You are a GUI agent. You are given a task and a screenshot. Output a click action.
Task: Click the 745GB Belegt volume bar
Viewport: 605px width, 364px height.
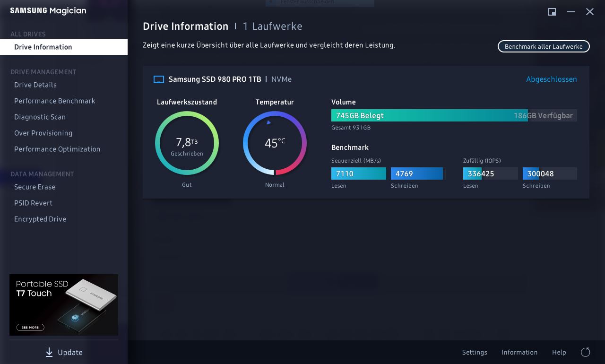click(429, 115)
